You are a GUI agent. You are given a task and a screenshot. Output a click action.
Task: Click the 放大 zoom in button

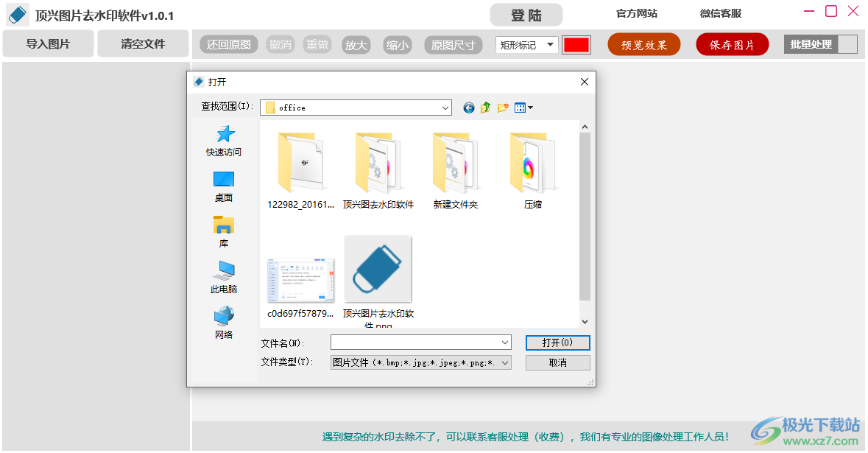click(x=356, y=45)
